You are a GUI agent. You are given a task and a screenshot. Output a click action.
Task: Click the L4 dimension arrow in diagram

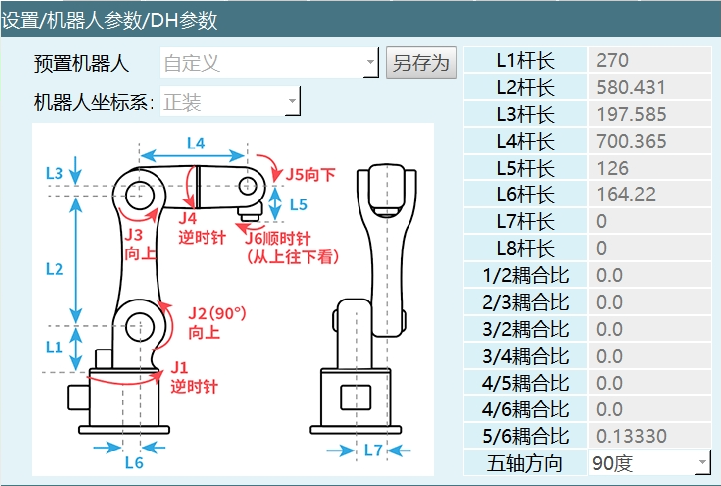tap(194, 153)
